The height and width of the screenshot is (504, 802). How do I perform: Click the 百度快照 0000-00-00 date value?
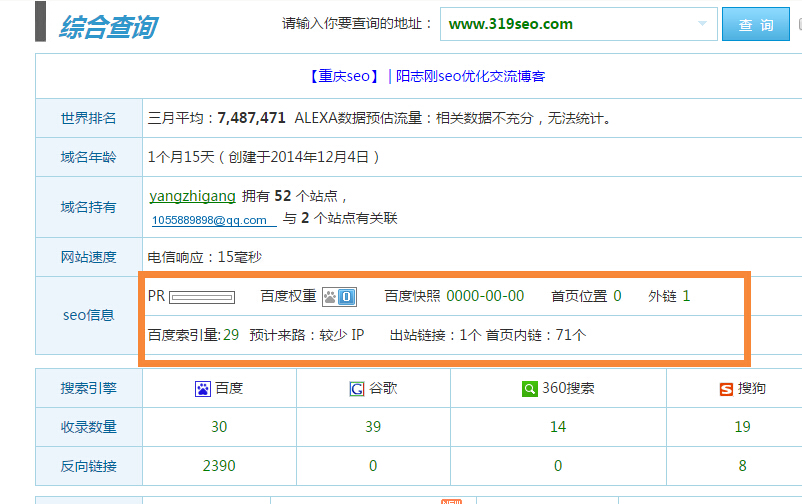click(x=485, y=296)
